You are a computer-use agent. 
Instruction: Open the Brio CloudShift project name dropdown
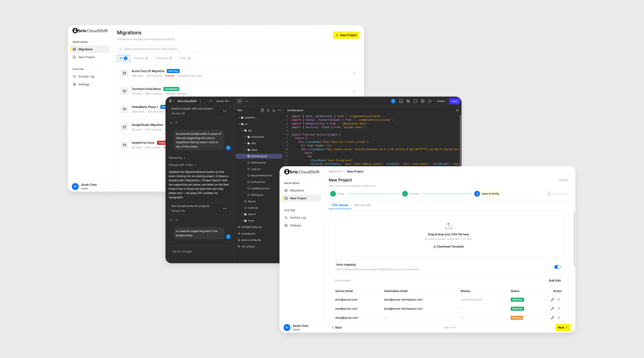click(x=189, y=101)
